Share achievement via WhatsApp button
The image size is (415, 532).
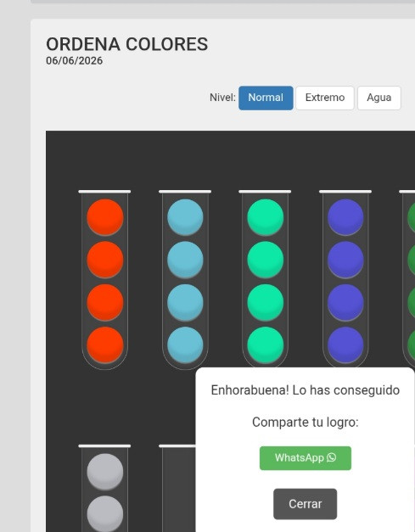click(x=306, y=458)
